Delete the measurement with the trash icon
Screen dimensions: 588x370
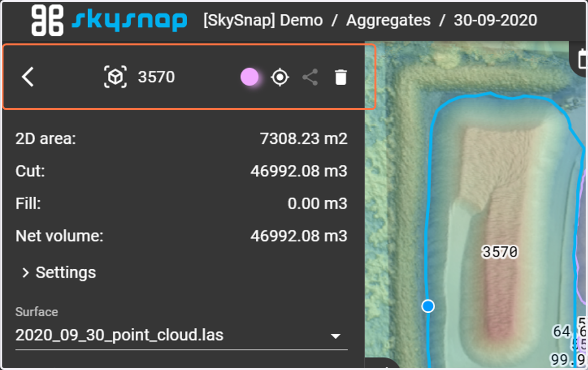pyautogui.click(x=341, y=77)
